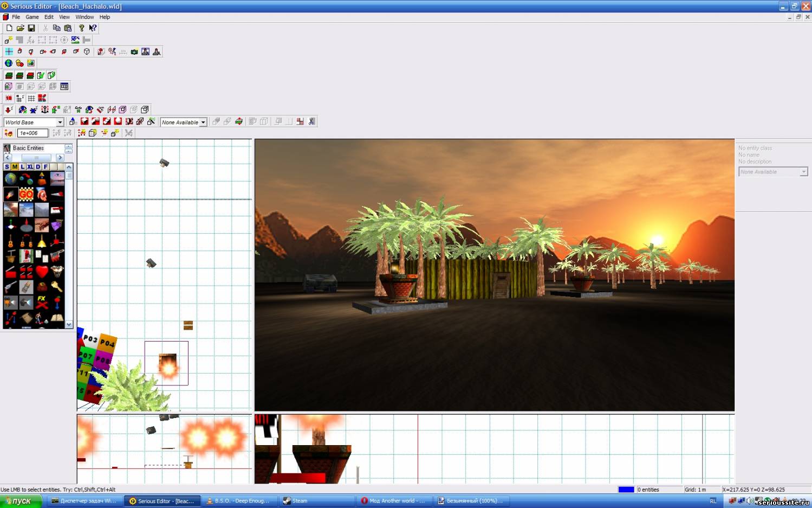Switch to Opera 'Мод Another world' taskbar item

click(x=394, y=501)
